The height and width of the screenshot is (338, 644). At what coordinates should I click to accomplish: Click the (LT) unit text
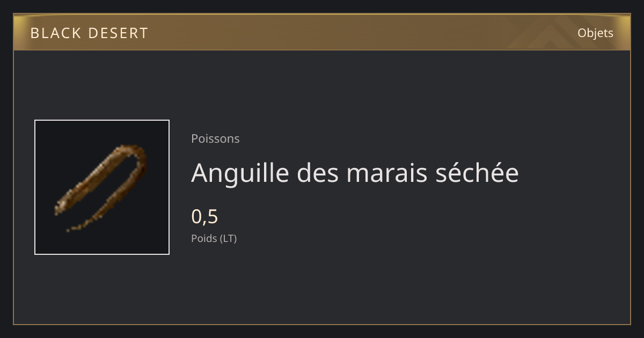point(228,238)
